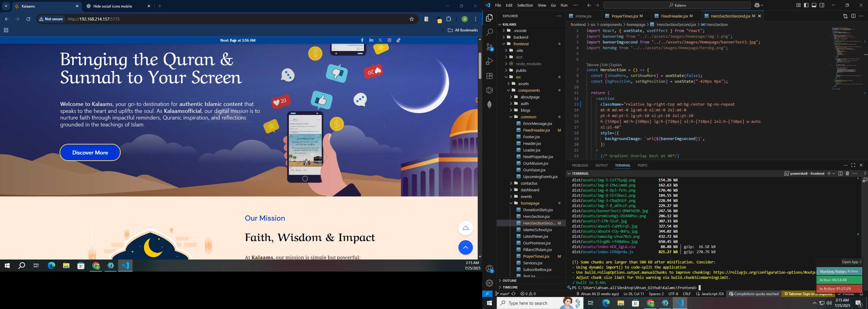Viewport: 868px width, 309px height.
Task: Click the Kalams command center search box
Action: pyautogui.click(x=677, y=5)
